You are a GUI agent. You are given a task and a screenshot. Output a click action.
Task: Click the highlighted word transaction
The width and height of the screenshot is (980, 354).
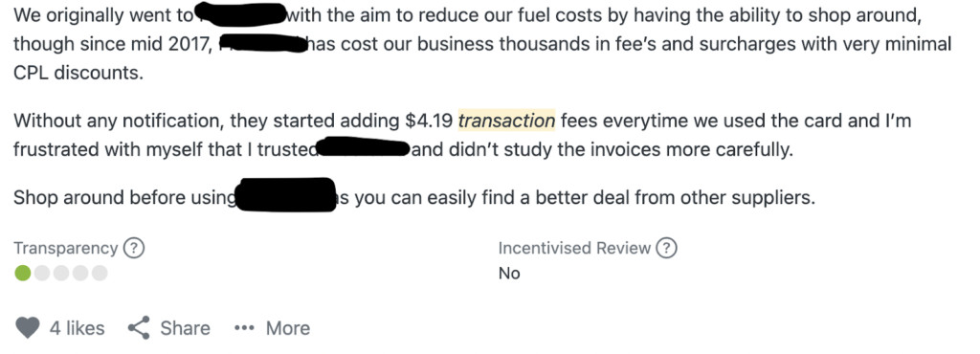click(506, 121)
